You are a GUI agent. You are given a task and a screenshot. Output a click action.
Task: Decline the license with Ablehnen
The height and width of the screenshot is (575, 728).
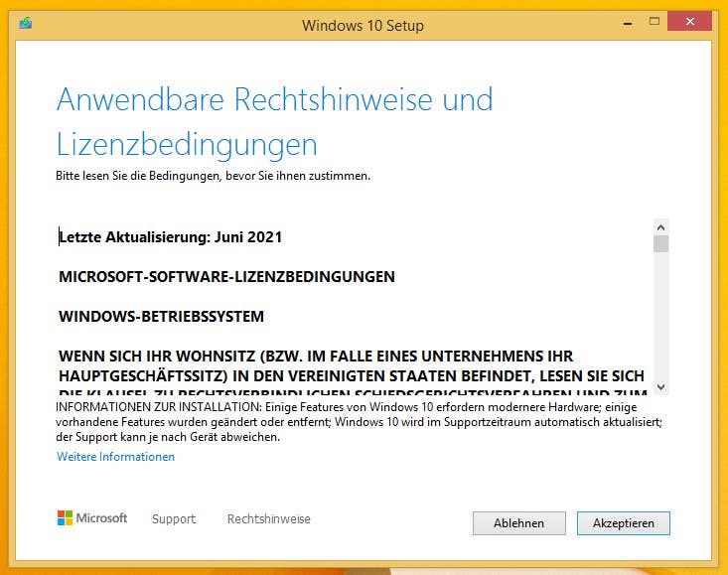519,523
